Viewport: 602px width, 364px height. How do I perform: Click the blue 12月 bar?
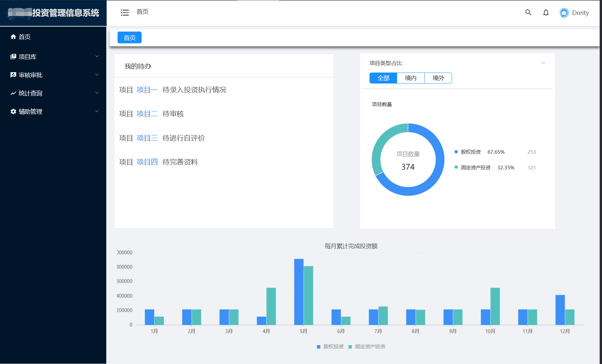point(560,310)
